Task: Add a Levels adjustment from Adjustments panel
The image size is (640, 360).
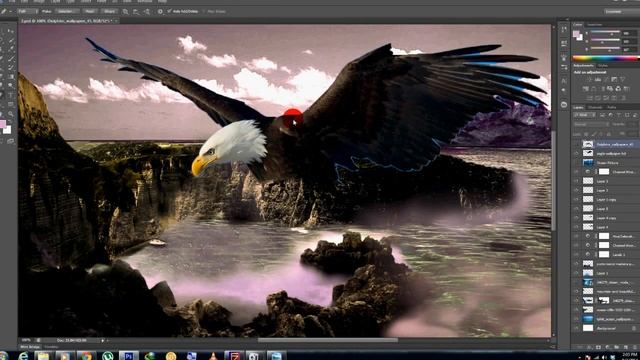Action: pyautogui.click(x=598, y=80)
